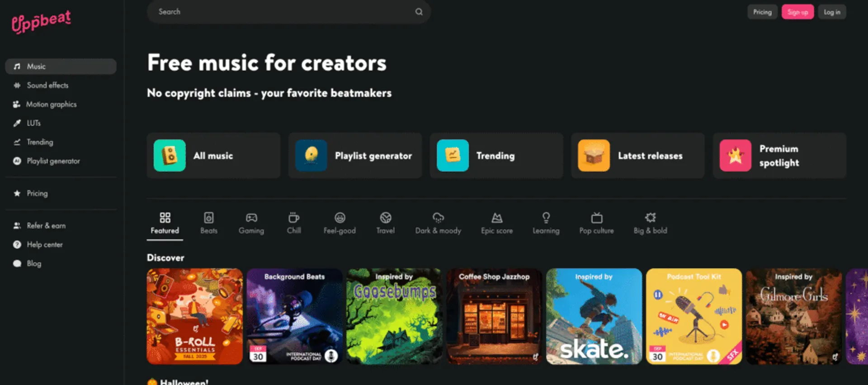Image resolution: width=868 pixels, height=385 pixels.
Task: Open the Help center link
Action: pos(44,245)
